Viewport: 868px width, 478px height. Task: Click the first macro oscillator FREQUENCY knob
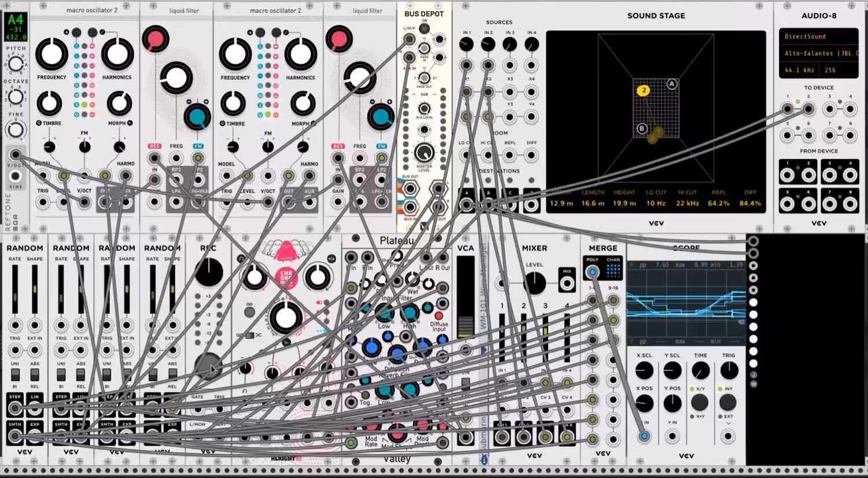[52, 55]
